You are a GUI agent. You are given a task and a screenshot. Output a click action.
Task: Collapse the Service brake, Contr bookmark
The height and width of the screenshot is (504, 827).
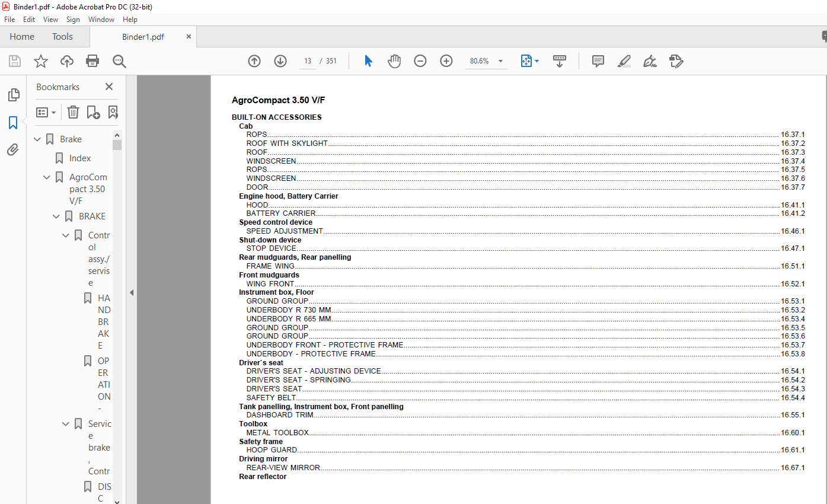point(66,424)
